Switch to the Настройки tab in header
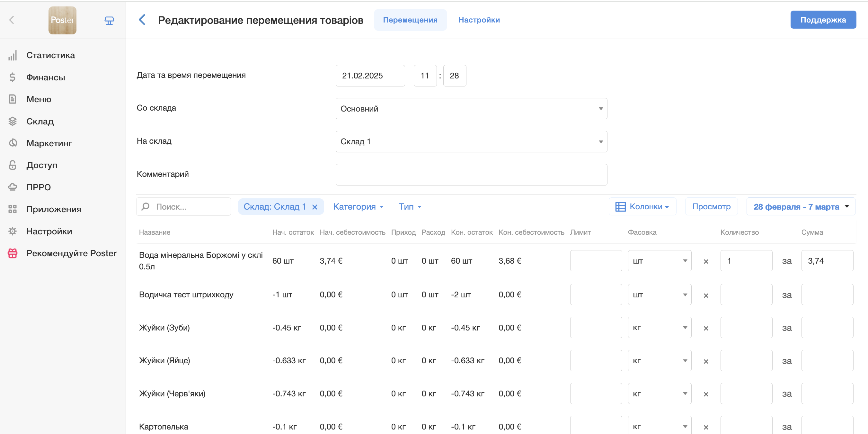Screen dimensions: 868x434 479,20
